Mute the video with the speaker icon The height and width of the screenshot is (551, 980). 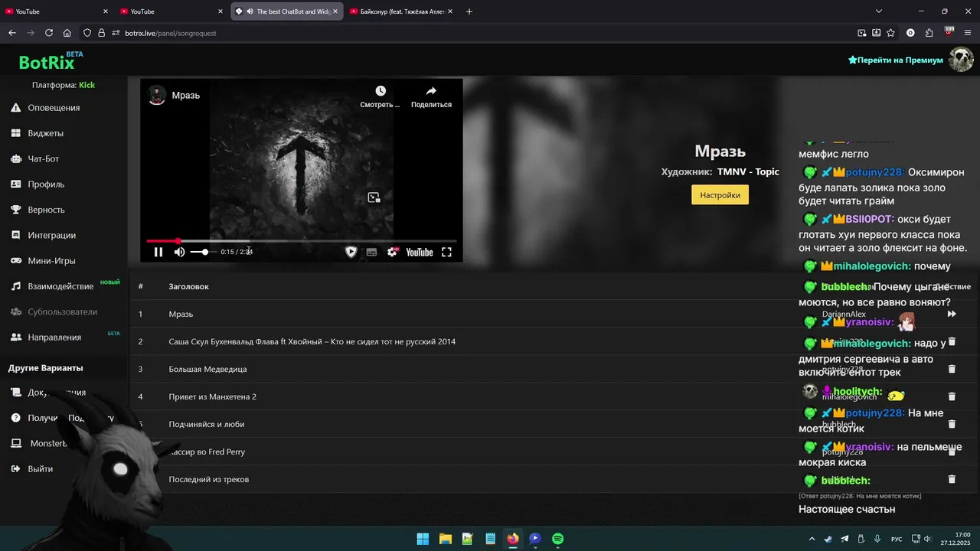(179, 252)
